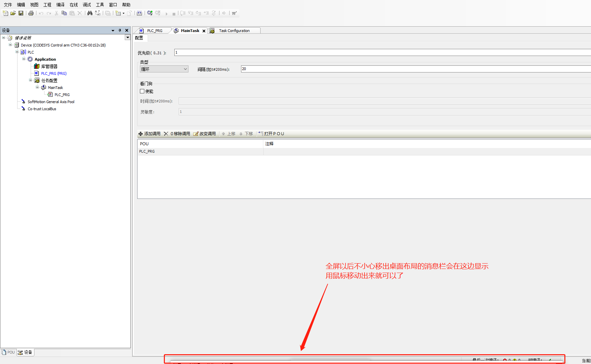Screen dimensions: 591x364
Task: Open the 调试 menu
Action: 87,5
